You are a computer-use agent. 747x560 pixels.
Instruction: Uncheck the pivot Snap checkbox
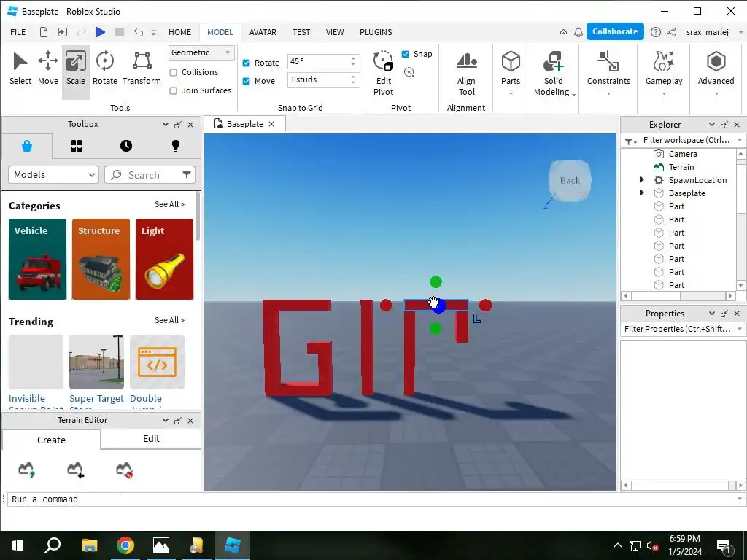pos(406,54)
